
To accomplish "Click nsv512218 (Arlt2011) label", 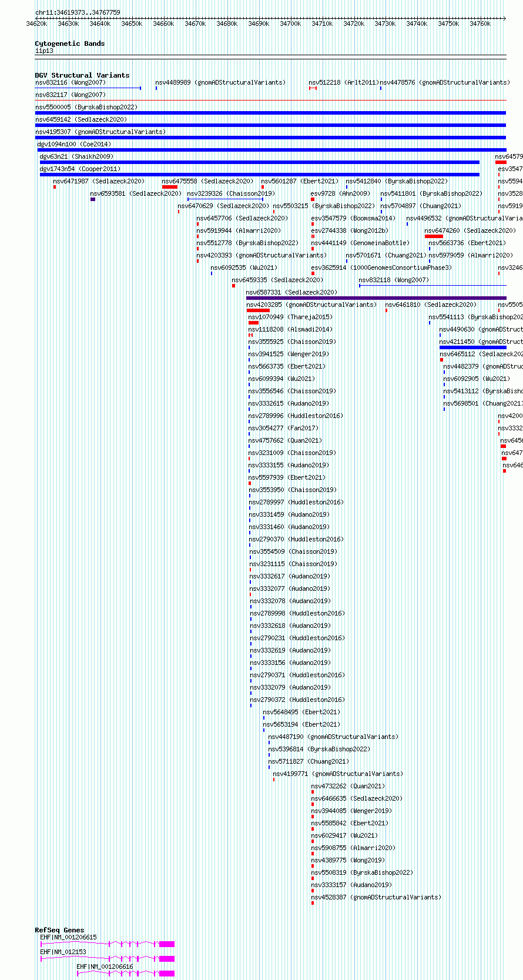I will [344, 82].
